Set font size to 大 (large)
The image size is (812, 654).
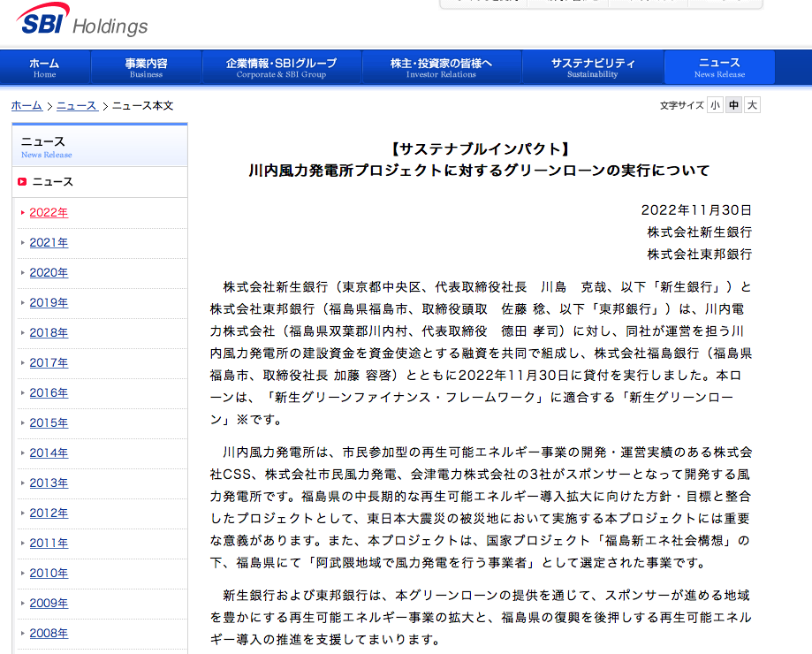pyautogui.click(x=753, y=105)
